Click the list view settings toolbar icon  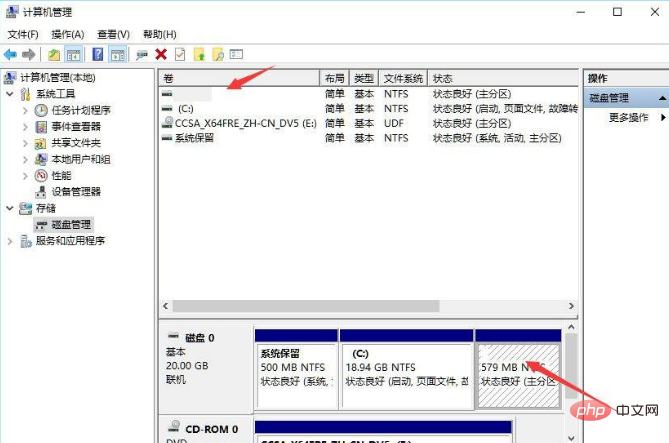[236, 55]
